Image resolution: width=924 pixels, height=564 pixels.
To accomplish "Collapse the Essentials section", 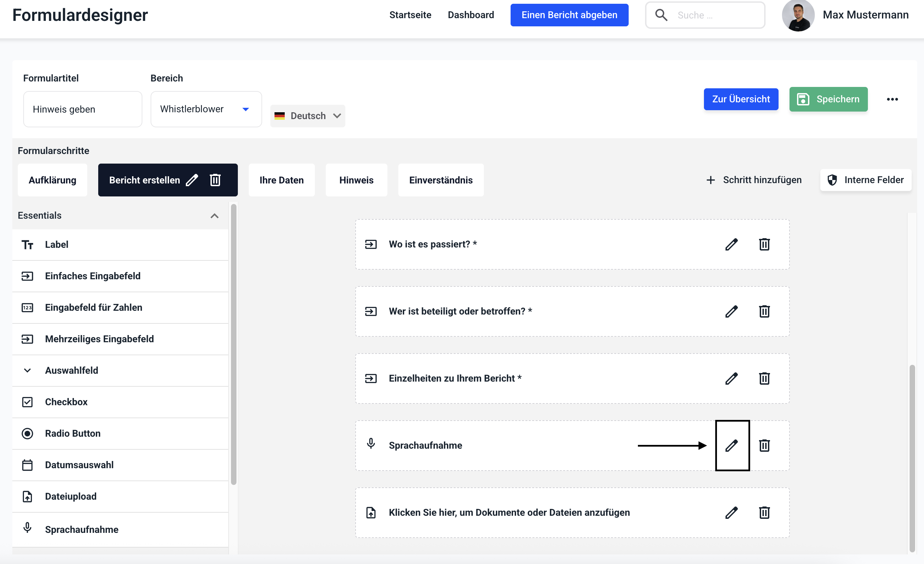I will (214, 216).
